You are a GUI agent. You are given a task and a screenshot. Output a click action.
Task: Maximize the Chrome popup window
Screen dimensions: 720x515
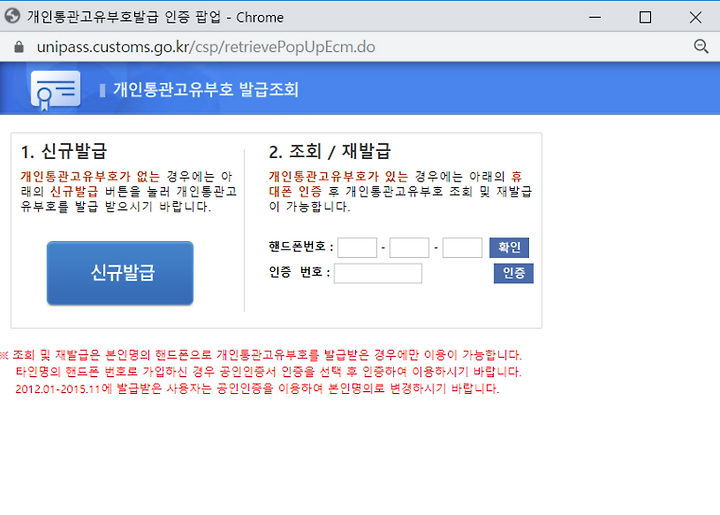645,17
